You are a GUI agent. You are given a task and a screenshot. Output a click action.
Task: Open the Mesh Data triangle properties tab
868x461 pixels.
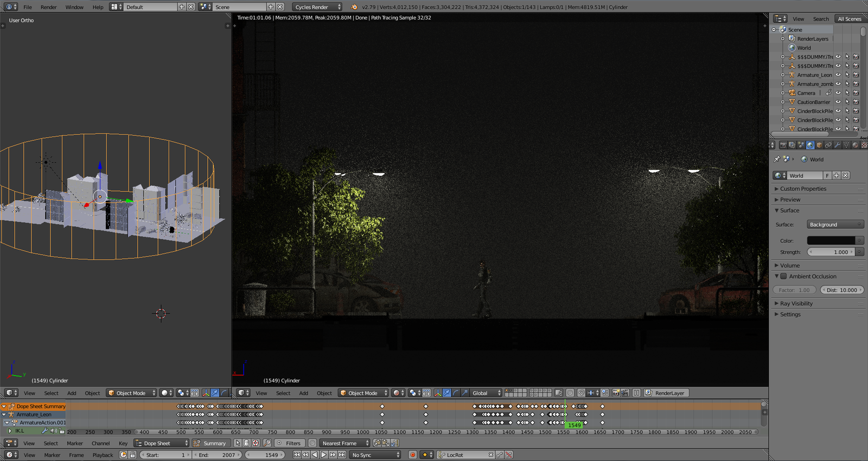coord(846,145)
